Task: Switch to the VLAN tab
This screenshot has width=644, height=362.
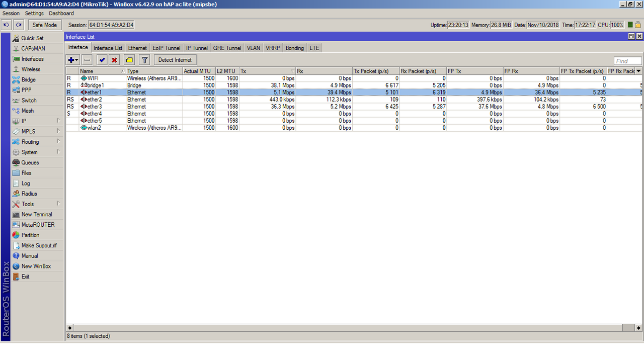Action: 254,48
